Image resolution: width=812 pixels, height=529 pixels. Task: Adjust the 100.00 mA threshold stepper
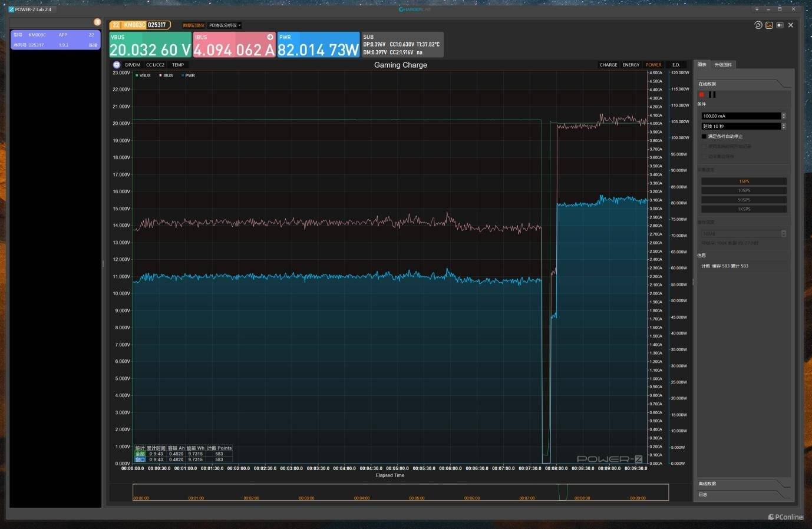point(783,116)
